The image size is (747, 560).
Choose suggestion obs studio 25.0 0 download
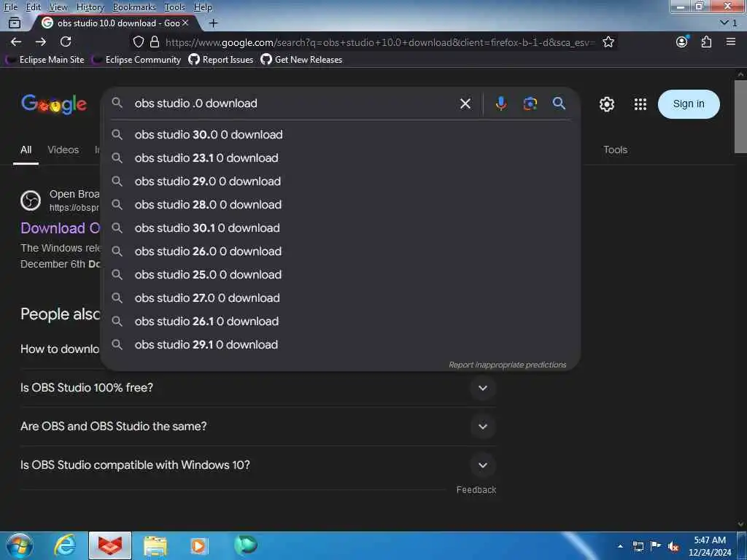click(340, 275)
